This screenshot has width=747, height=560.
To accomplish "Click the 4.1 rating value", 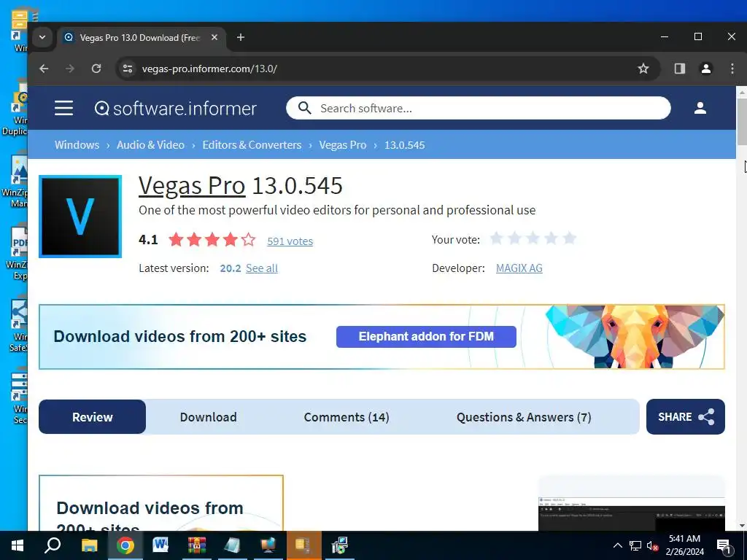I will click(148, 239).
